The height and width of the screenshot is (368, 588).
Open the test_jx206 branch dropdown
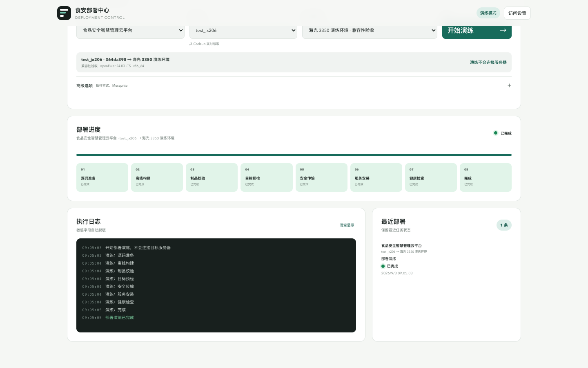(243, 31)
